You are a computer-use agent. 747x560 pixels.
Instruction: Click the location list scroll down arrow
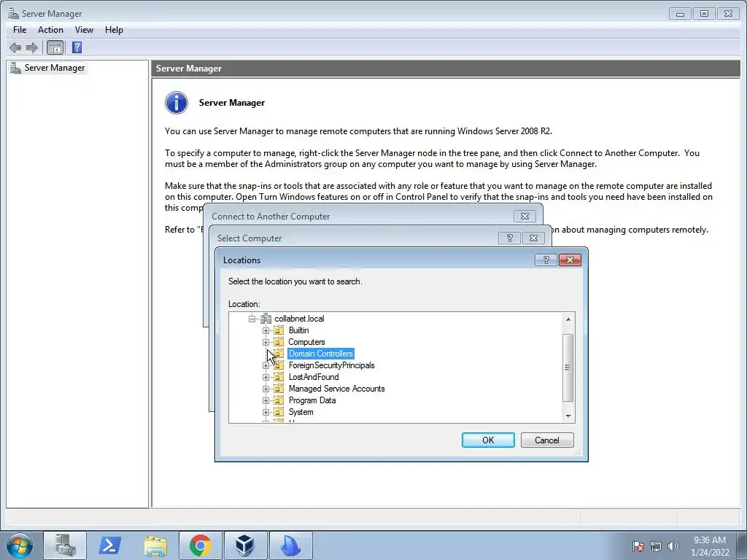coord(568,416)
